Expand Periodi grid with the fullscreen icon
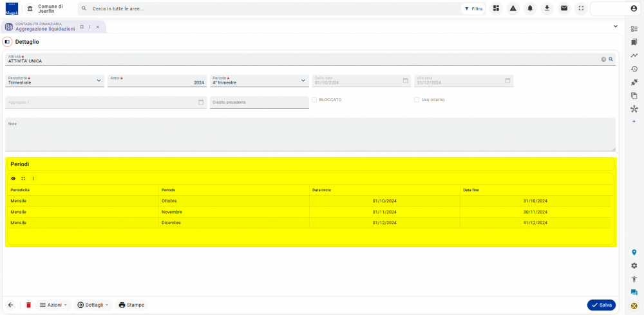 [23, 178]
